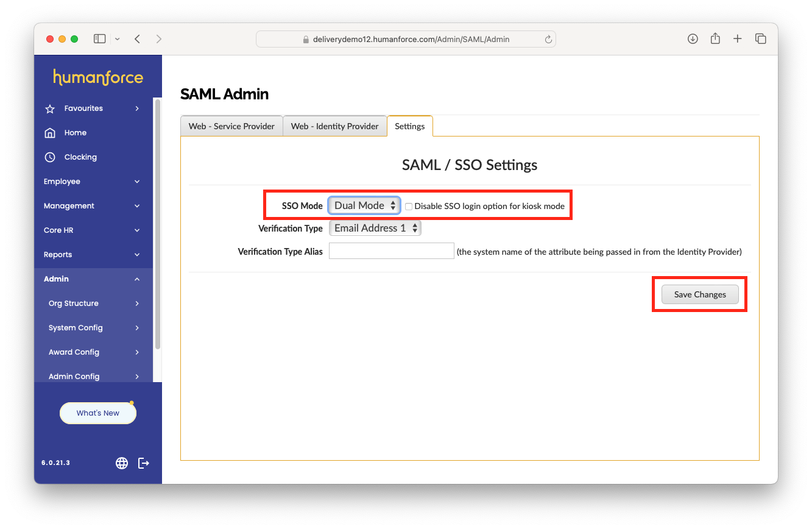Open the Admin Config submenu
Viewport: 812px width, 529px height.
click(93, 375)
